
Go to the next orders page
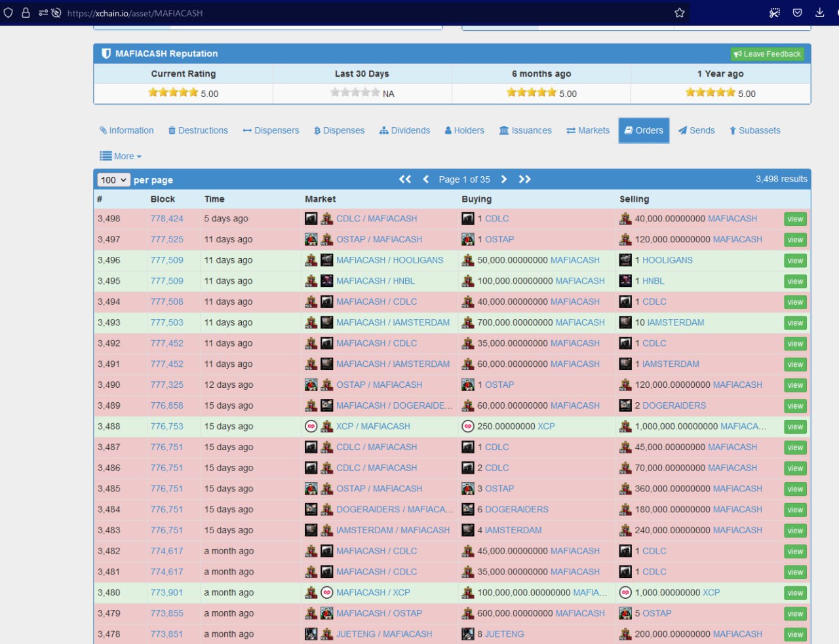pos(503,179)
